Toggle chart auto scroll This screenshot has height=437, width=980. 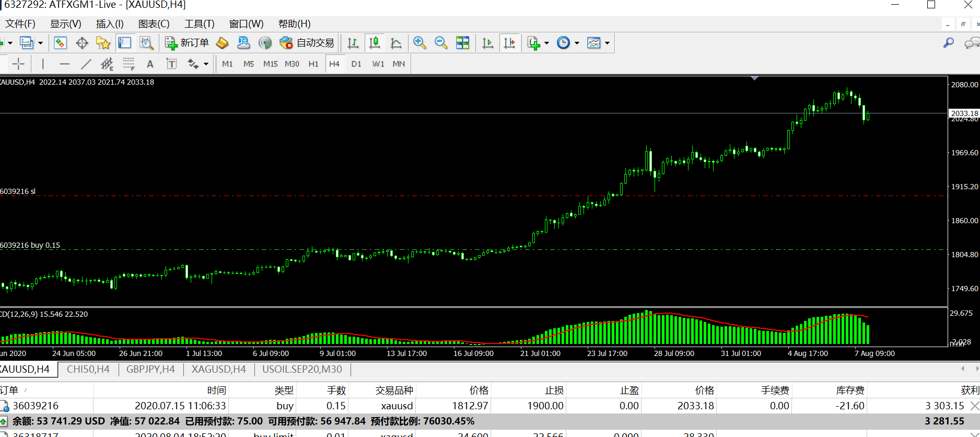488,43
